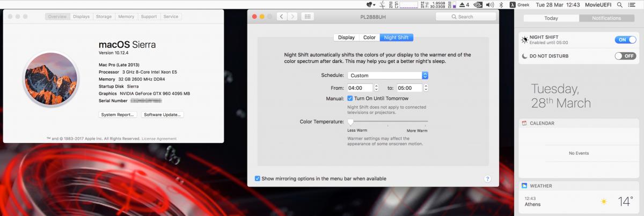Go back in System Preferences
Image resolution: width=644 pixels, height=216 pixels.
[283, 17]
